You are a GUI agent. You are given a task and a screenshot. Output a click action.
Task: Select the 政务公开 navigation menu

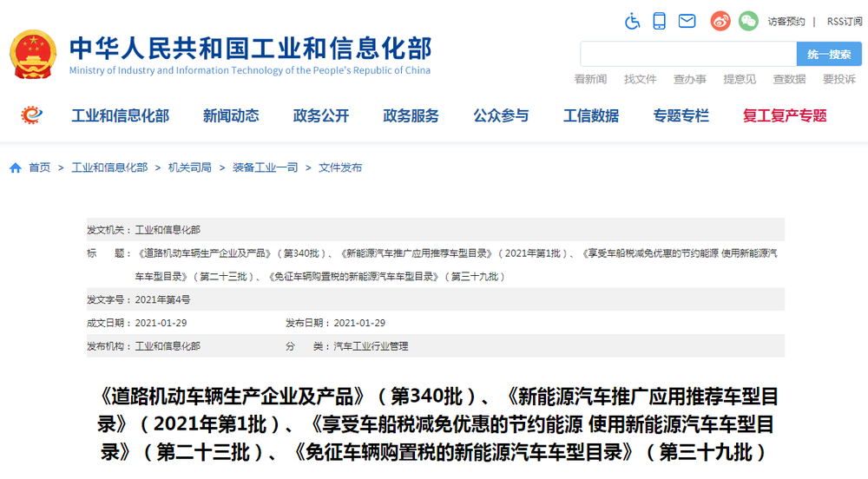[321, 115]
